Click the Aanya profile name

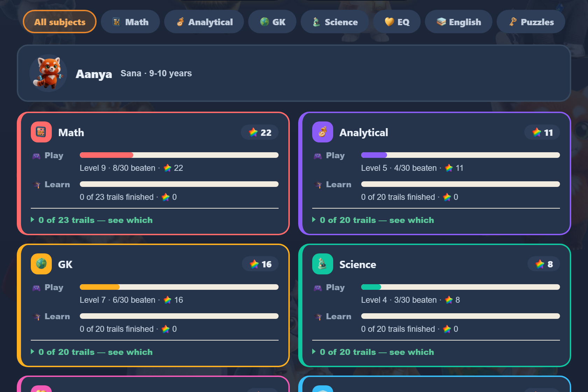tap(94, 74)
